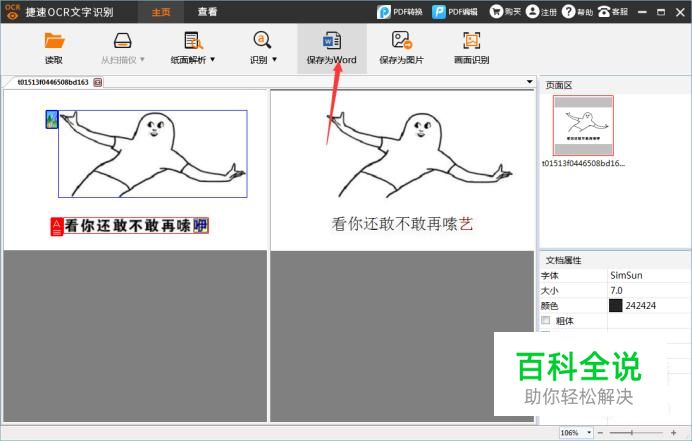Click the red text region marker icon
The height and width of the screenshot is (441, 692).
click(57, 227)
